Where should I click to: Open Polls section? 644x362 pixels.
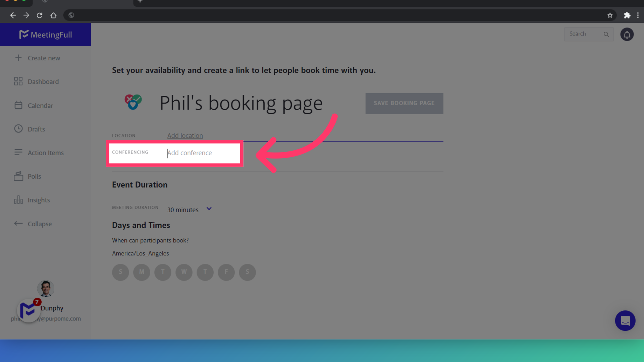34,177
